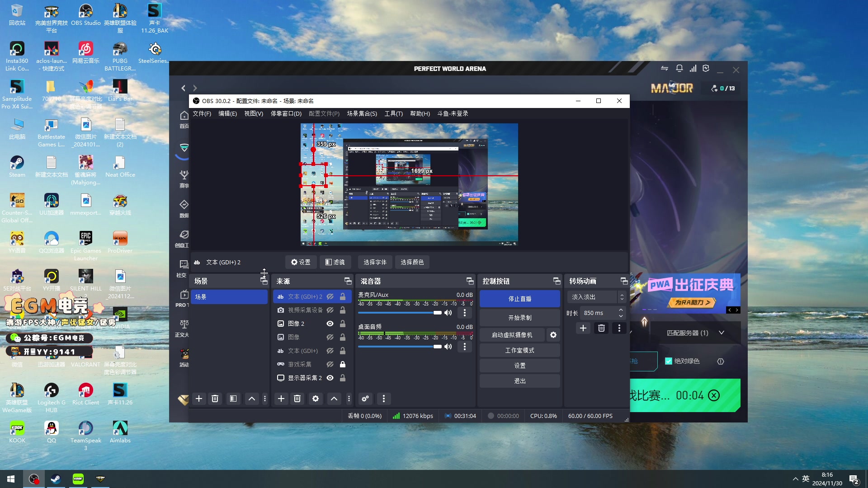Open advanced audio properties gears icon
The width and height of the screenshot is (868, 488).
[x=365, y=399]
